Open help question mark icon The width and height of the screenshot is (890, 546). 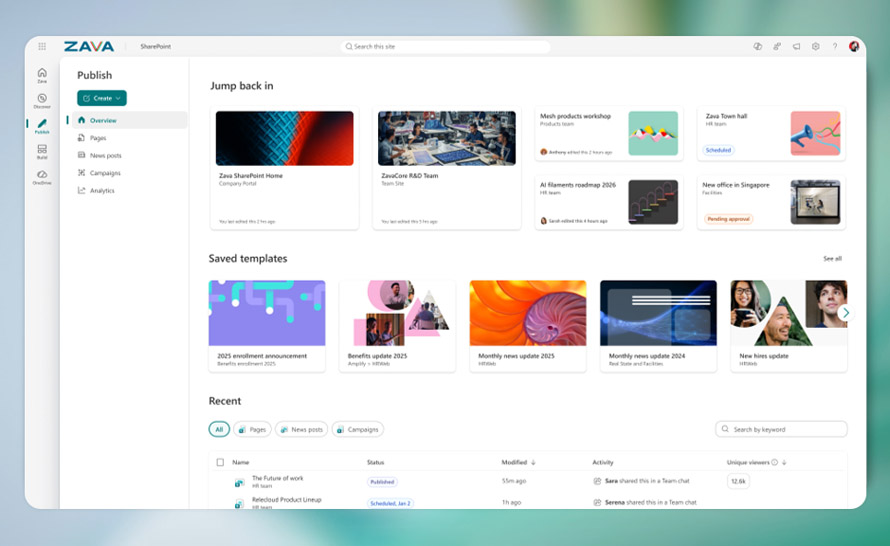(x=835, y=47)
